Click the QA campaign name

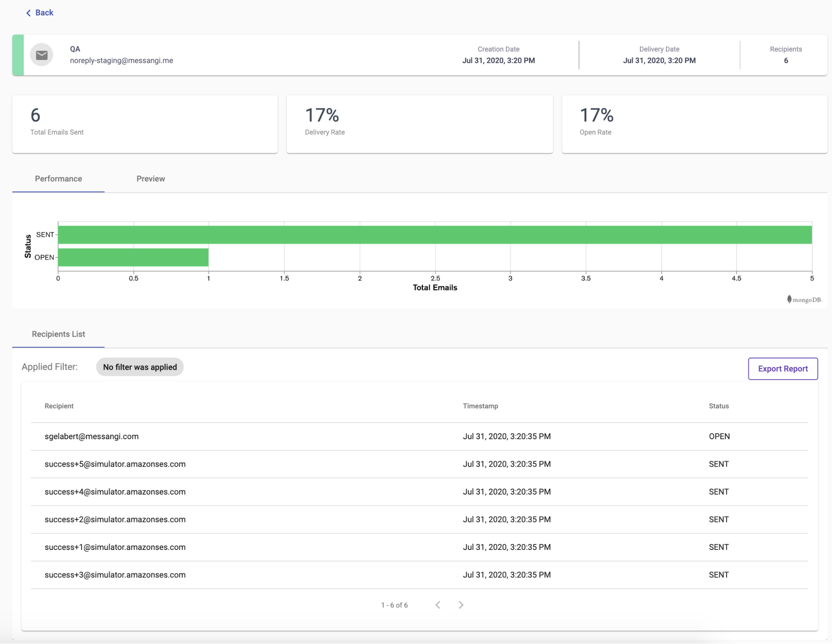(75, 49)
